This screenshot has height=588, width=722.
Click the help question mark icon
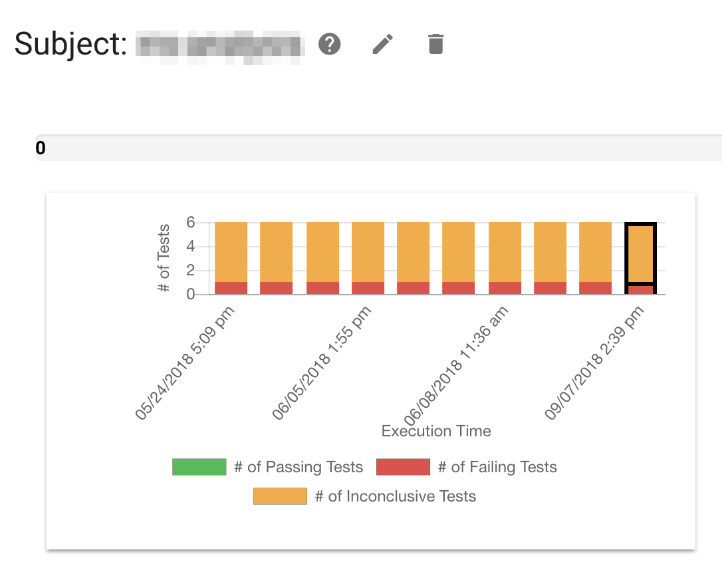pos(330,45)
